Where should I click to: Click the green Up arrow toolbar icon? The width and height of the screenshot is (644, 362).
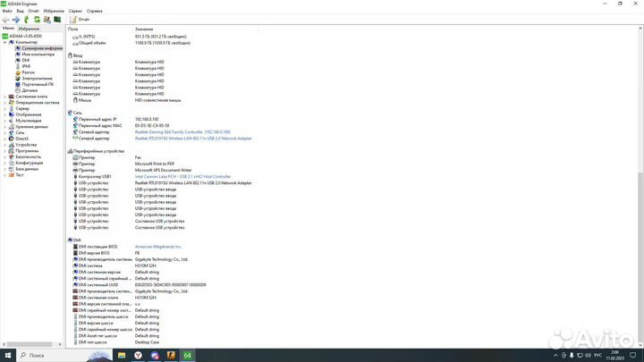[x=26, y=18]
